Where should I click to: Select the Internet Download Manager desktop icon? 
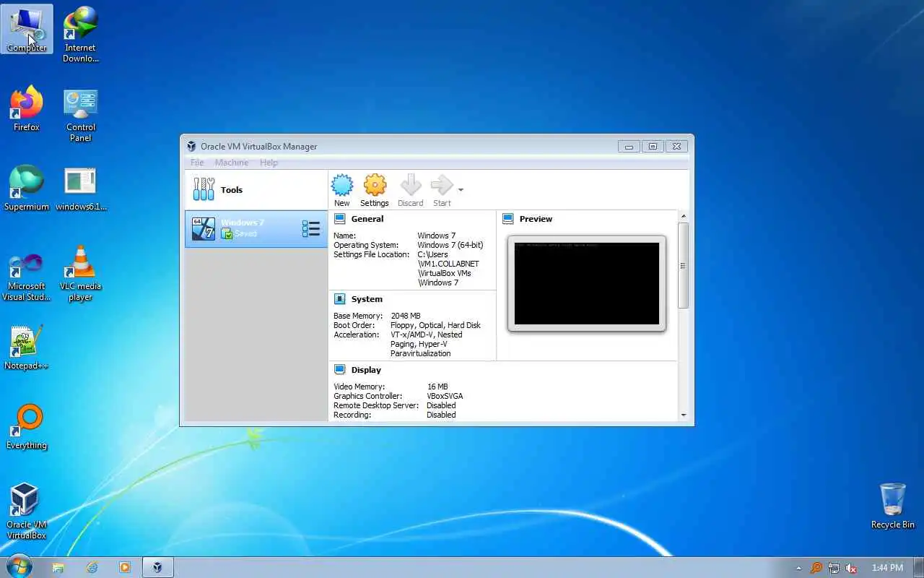pos(81,34)
